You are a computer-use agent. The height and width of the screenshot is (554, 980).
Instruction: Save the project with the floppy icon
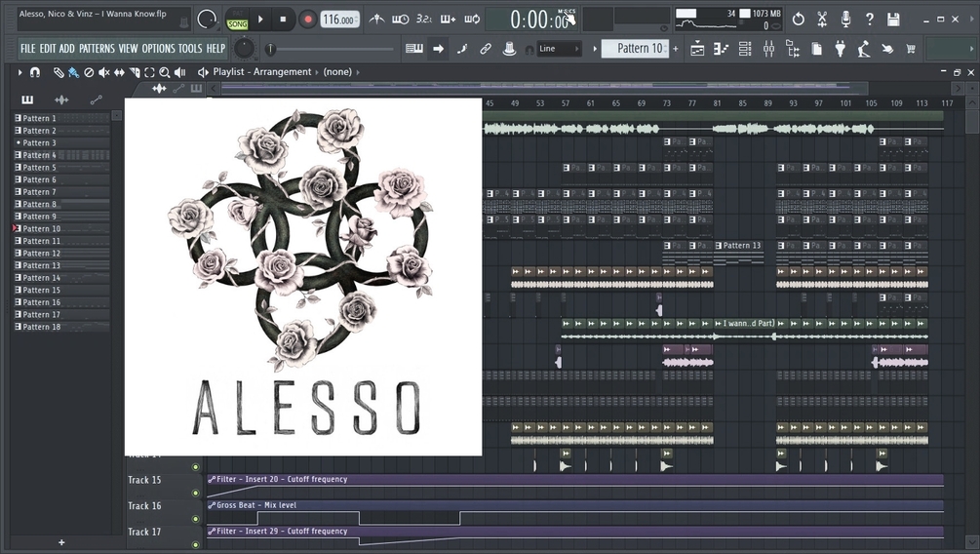coord(893,20)
